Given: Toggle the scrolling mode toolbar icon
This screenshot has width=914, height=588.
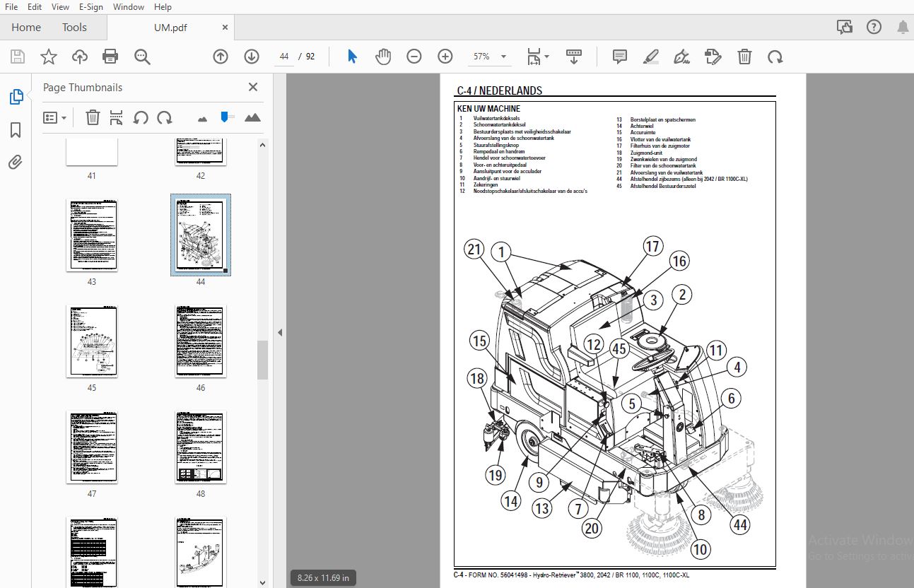Looking at the screenshot, I should (573, 57).
